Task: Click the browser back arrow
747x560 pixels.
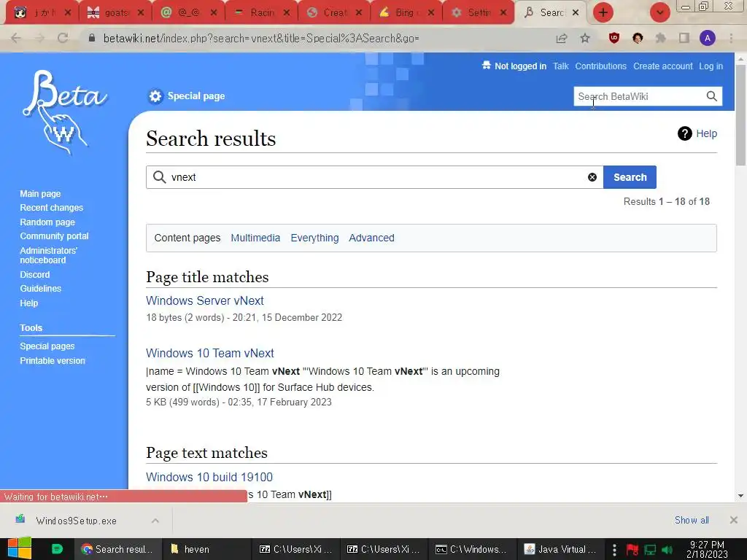Action: tap(16, 39)
